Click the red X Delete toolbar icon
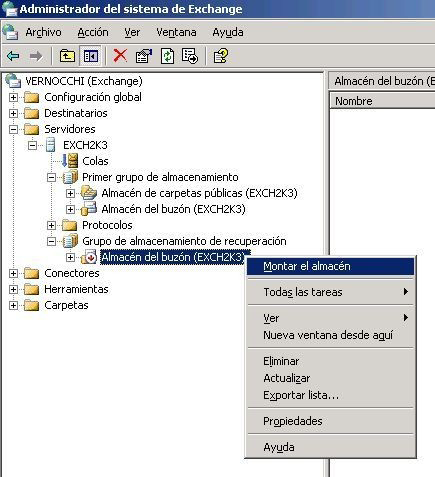This screenshot has width=435, height=477. [x=120, y=56]
